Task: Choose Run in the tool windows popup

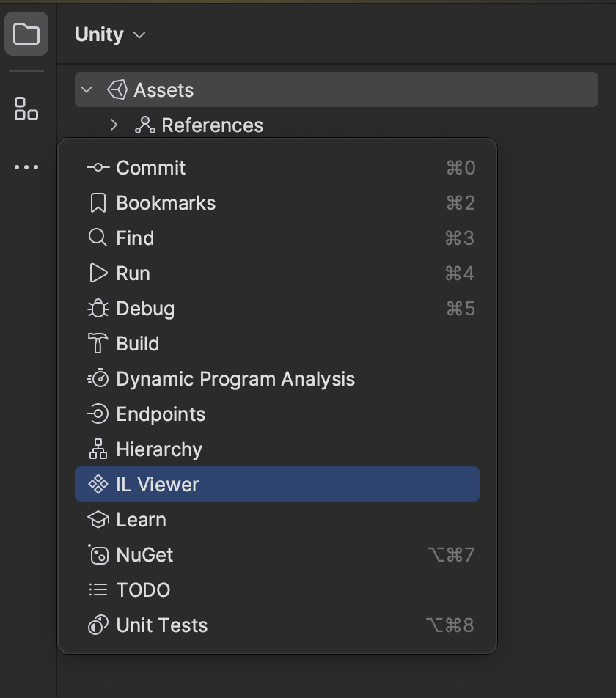Action: (x=277, y=273)
